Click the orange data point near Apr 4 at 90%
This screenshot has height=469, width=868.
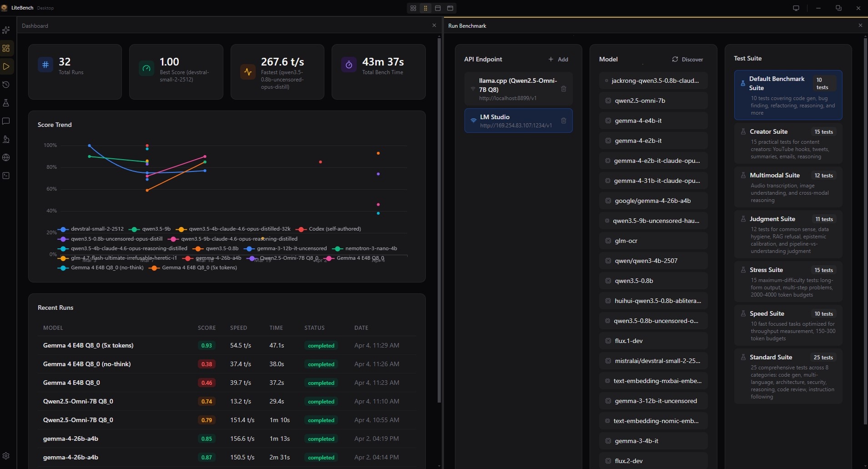pyautogui.click(x=378, y=153)
